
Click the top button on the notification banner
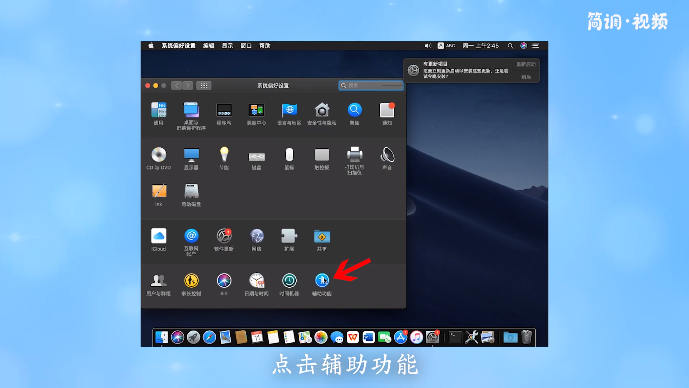coord(526,64)
